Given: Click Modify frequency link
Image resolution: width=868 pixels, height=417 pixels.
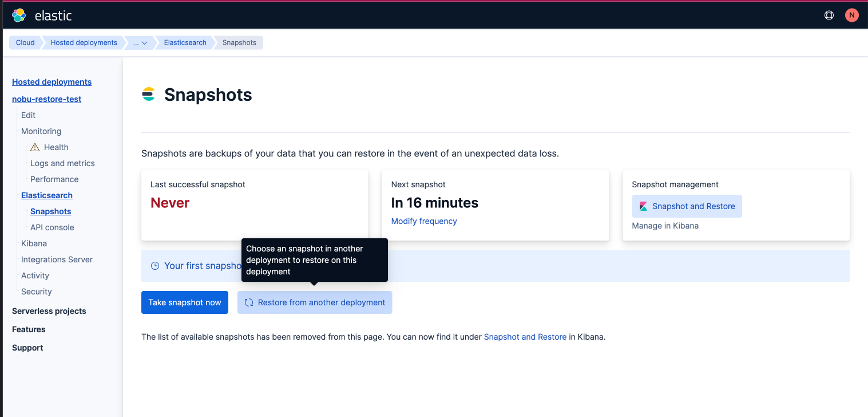Looking at the screenshot, I should coord(424,221).
